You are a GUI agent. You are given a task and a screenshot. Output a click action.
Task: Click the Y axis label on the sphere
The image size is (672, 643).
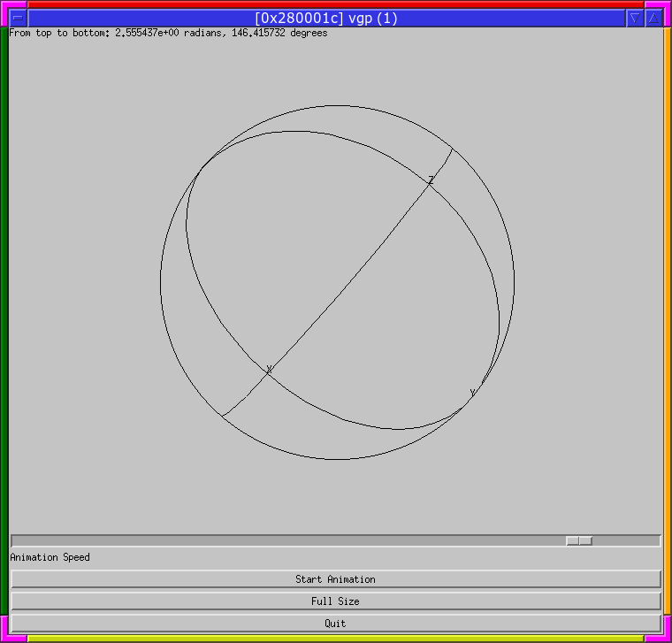pyautogui.click(x=472, y=393)
